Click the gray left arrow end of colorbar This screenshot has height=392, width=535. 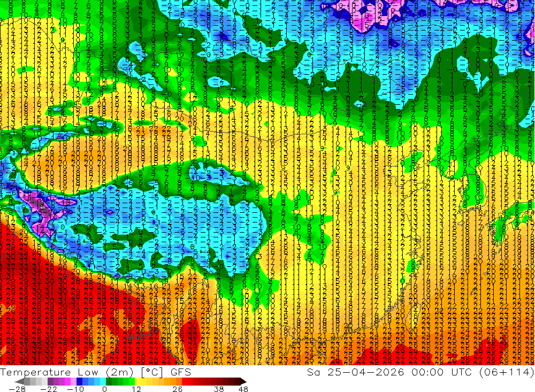[x=19, y=381]
